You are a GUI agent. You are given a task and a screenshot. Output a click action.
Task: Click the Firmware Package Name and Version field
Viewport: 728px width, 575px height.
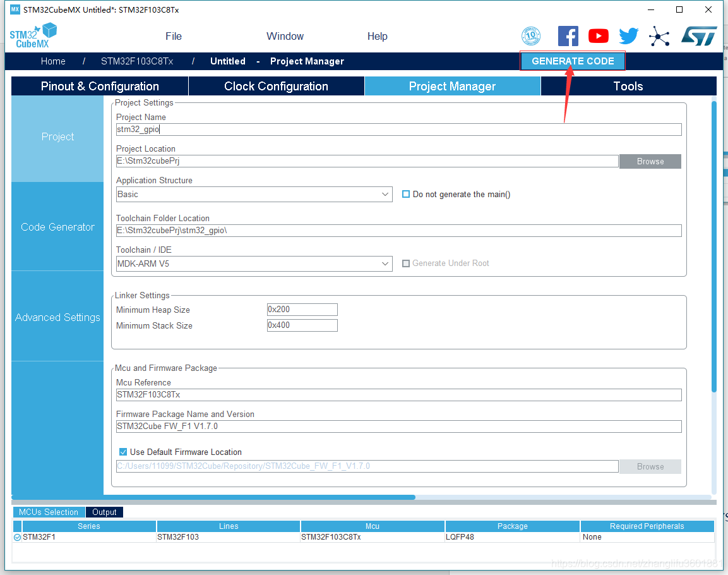point(399,427)
